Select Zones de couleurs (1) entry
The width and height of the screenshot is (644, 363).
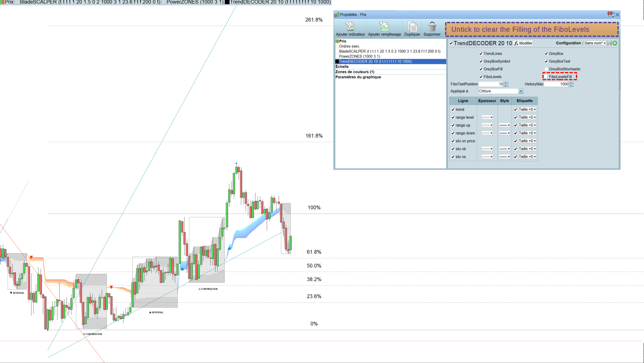tap(355, 72)
